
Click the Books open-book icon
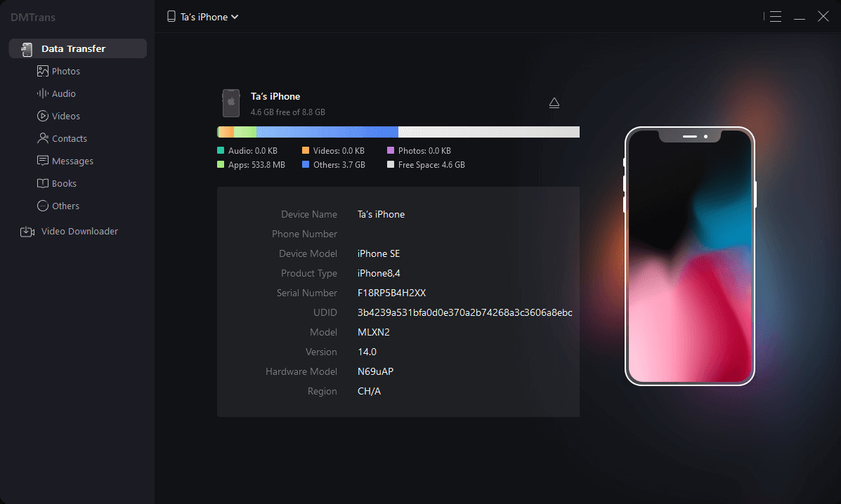point(42,184)
